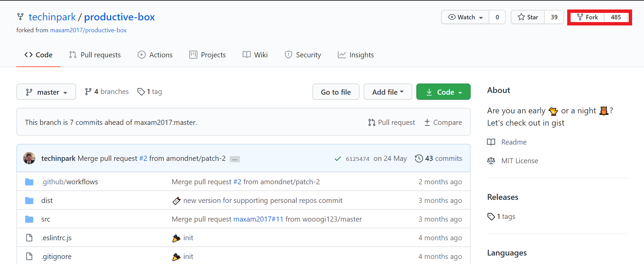644x264 pixels.
Task: Click the tag icon under Releases
Action: point(491,216)
